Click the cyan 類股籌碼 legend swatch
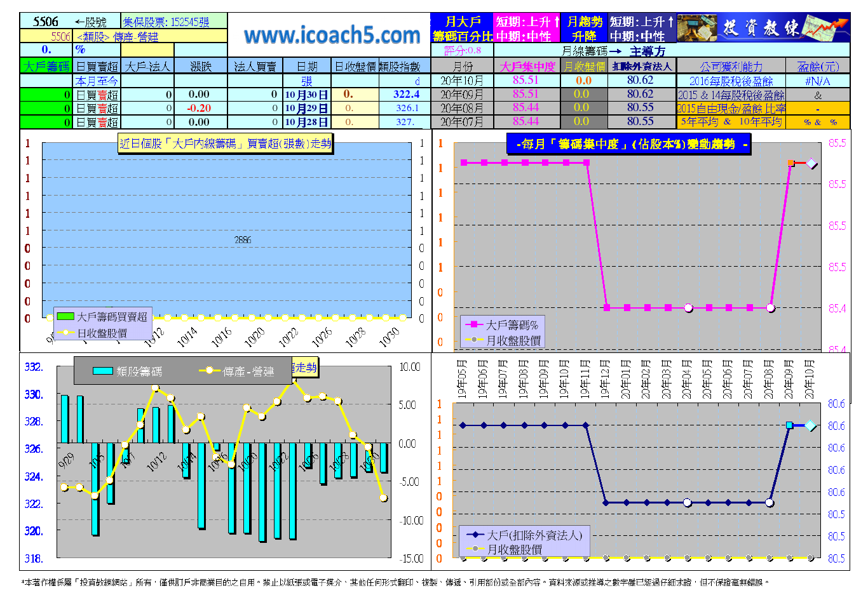This screenshot has width=868, height=614. pos(103,371)
